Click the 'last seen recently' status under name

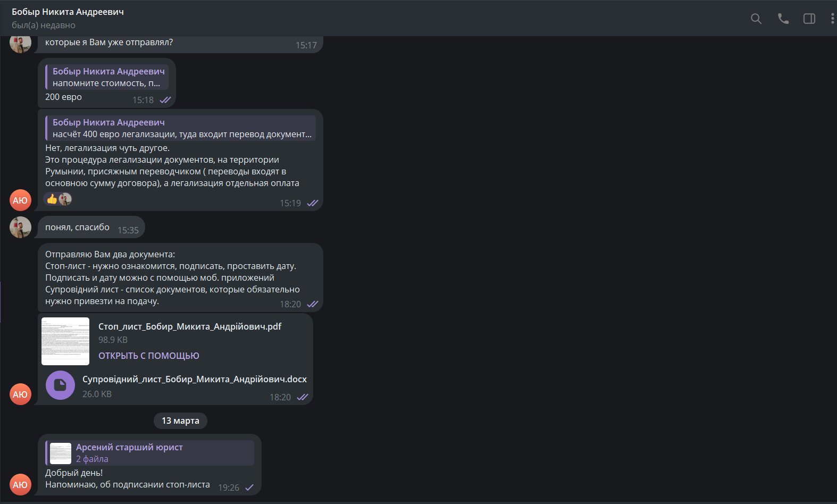point(44,25)
